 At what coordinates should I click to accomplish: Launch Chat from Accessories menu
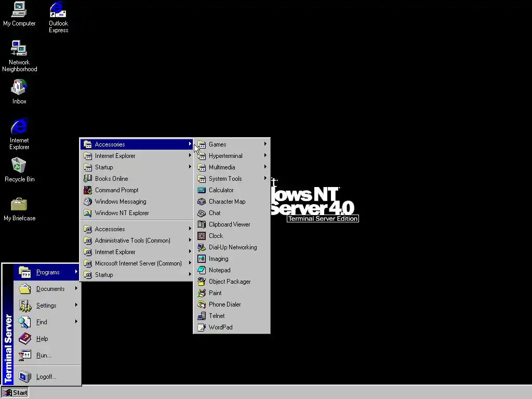click(232, 213)
